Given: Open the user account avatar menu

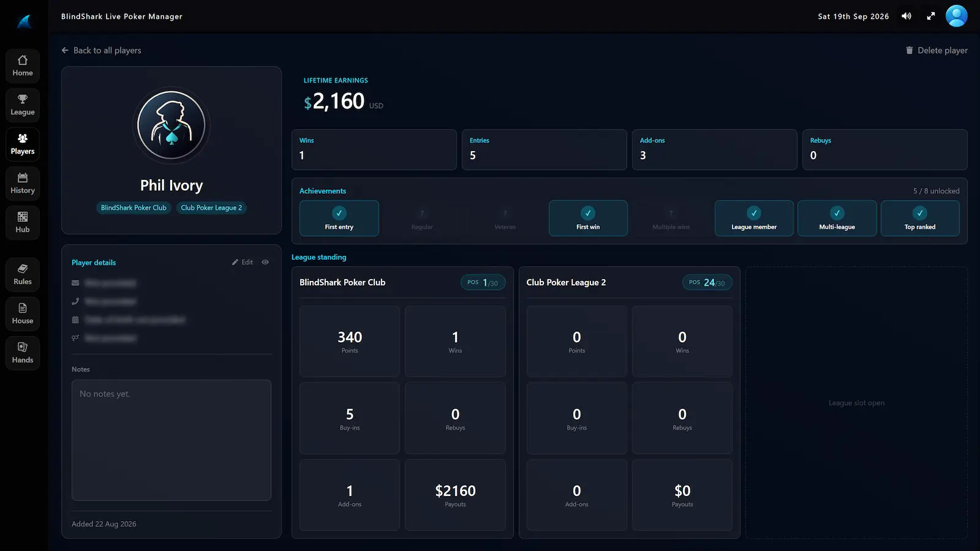Looking at the screenshot, I should click(957, 16).
